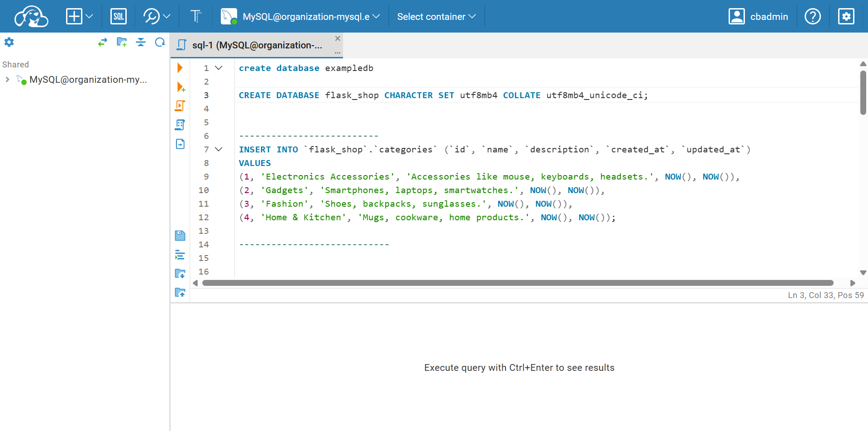Show the execution plan icon

(180, 125)
